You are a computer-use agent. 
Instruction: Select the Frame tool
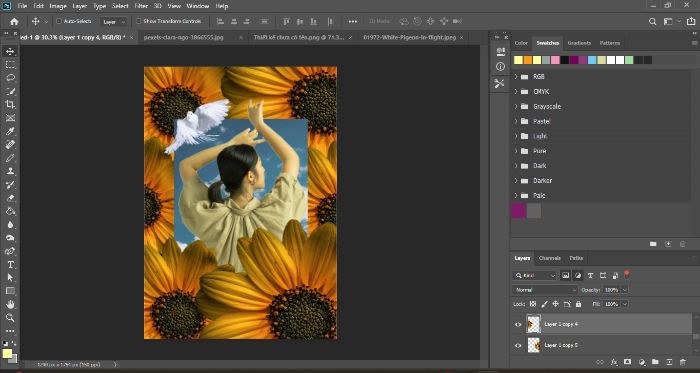tap(10, 118)
